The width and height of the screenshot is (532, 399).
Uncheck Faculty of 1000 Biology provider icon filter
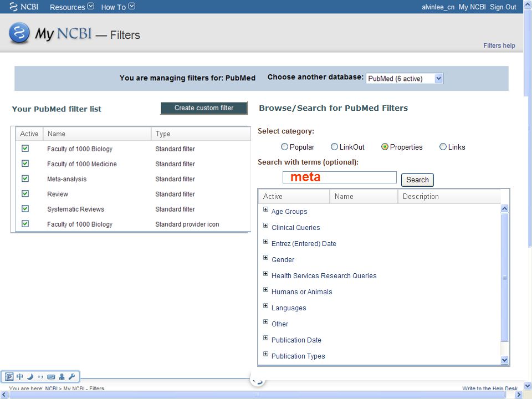coord(25,223)
